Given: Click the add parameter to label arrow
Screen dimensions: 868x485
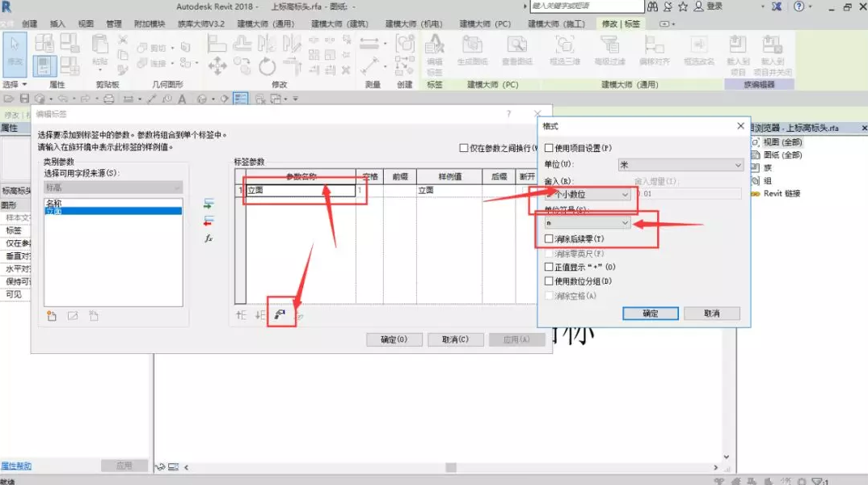Looking at the screenshot, I should click(x=209, y=203).
